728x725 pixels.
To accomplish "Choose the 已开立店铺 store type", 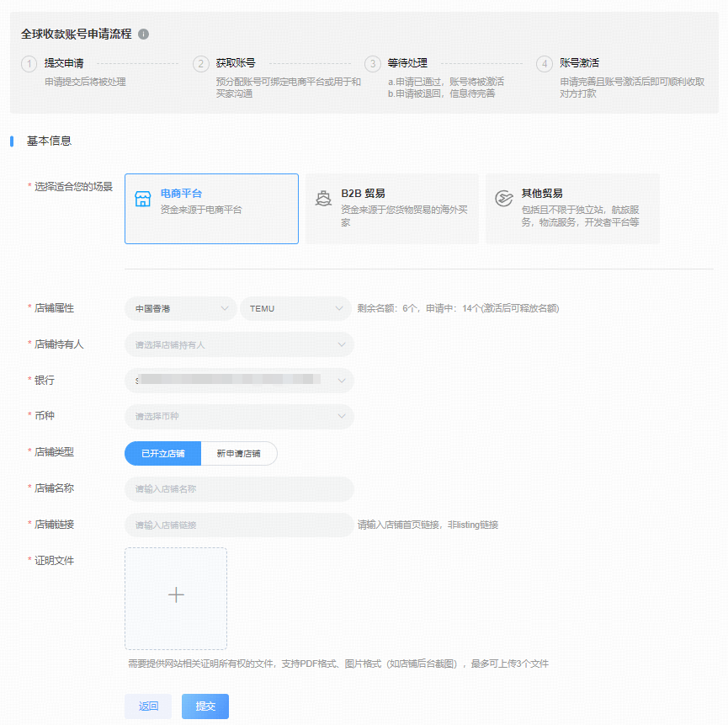I will pyautogui.click(x=163, y=453).
